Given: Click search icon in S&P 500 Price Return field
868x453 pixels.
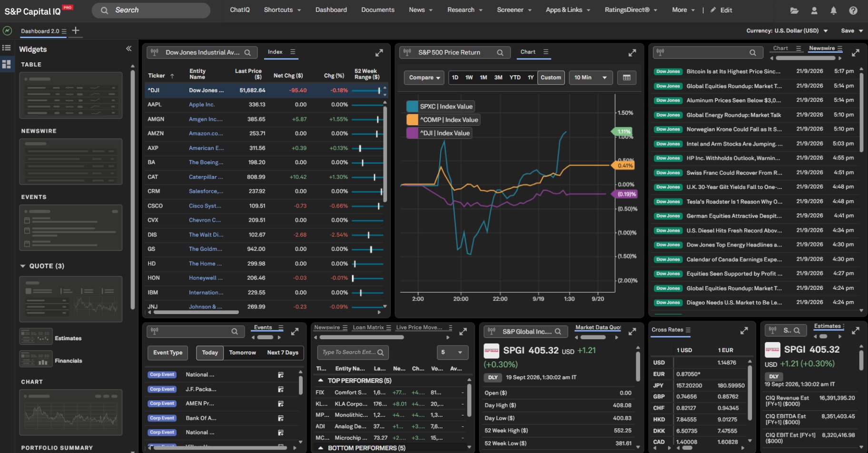Looking at the screenshot, I should click(500, 53).
